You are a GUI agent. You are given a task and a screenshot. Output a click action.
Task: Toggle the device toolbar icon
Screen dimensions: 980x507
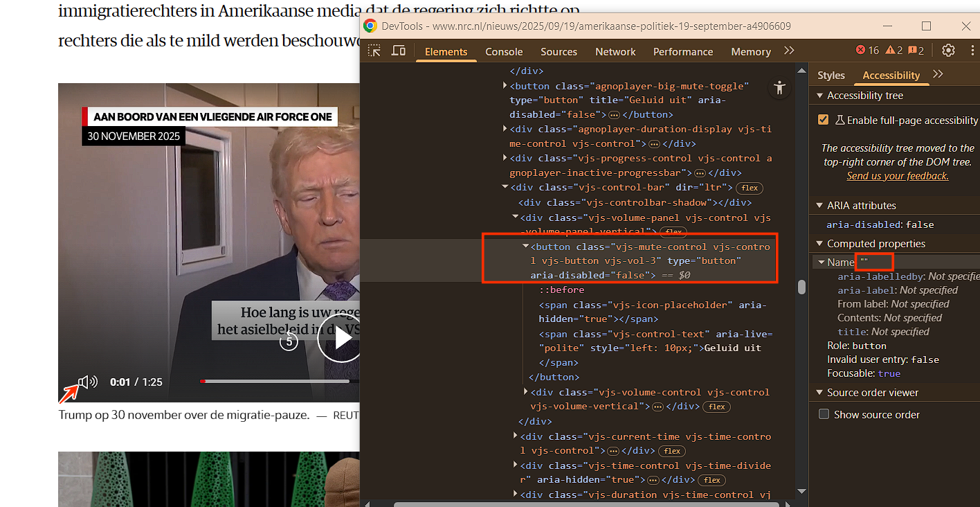tap(399, 51)
